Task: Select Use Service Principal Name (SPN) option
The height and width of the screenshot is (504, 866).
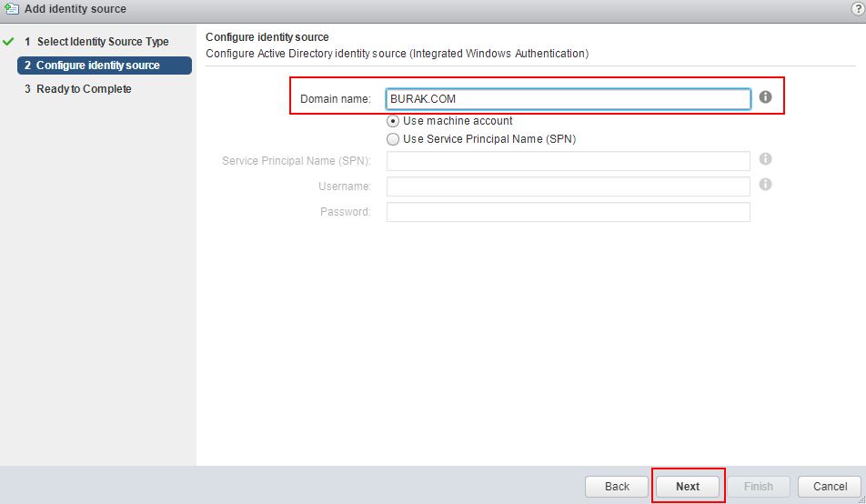Action: point(393,139)
